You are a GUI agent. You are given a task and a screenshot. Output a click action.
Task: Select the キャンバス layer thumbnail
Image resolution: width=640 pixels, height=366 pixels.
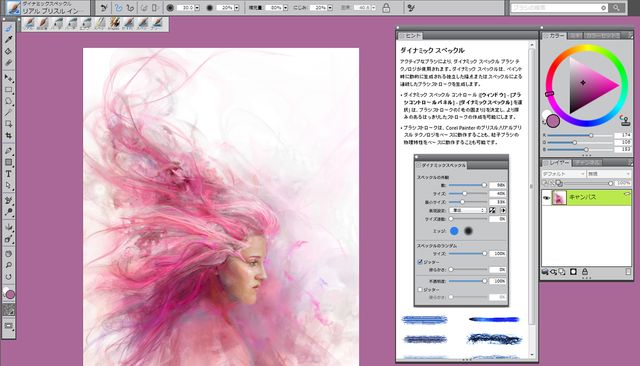point(559,198)
